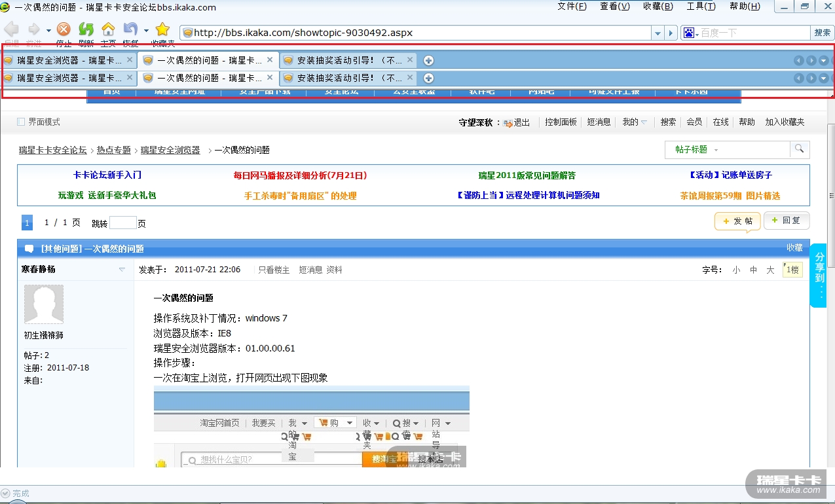
Task: Click the Forward arrow button
Action: (33, 29)
